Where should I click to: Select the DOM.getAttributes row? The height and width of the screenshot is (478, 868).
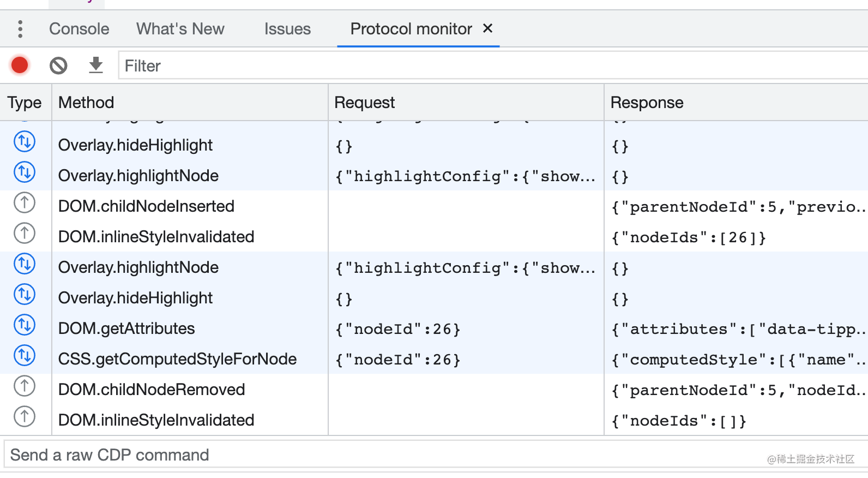coord(126,328)
